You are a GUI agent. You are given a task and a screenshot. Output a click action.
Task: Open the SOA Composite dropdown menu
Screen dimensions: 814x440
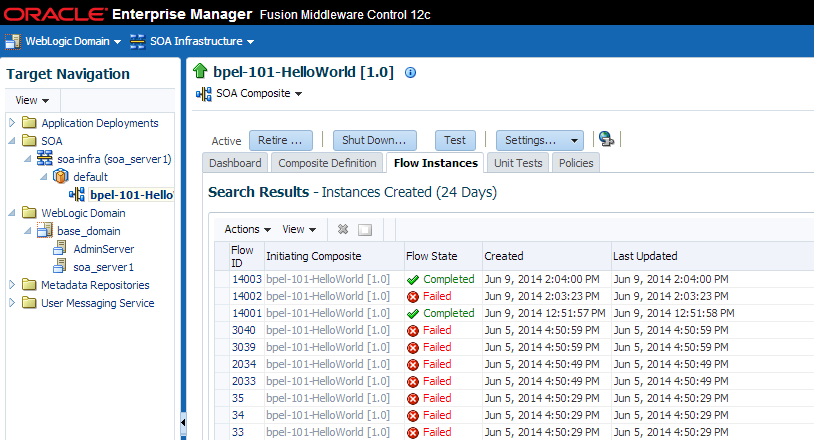259,93
